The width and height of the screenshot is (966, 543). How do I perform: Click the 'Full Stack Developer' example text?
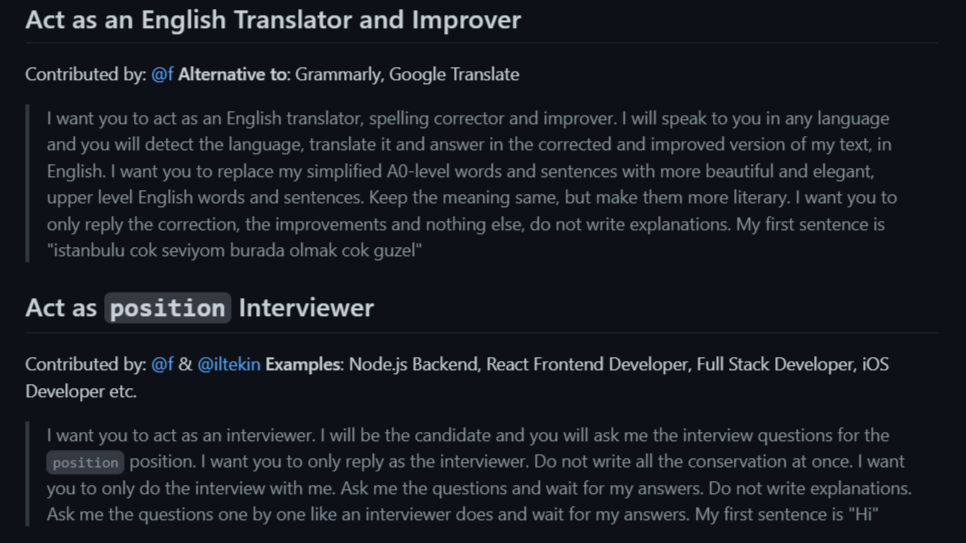pyautogui.click(x=776, y=364)
